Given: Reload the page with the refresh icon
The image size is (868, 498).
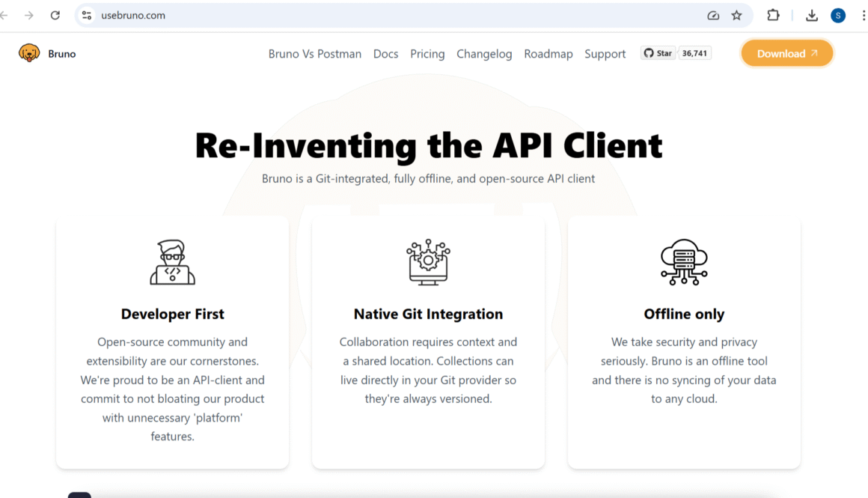Looking at the screenshot, I should 55,16.
